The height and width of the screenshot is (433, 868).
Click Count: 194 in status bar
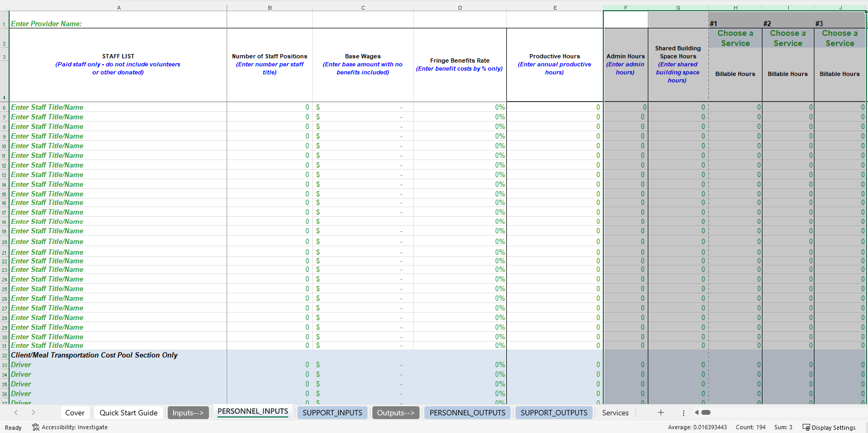click(751, 427)
